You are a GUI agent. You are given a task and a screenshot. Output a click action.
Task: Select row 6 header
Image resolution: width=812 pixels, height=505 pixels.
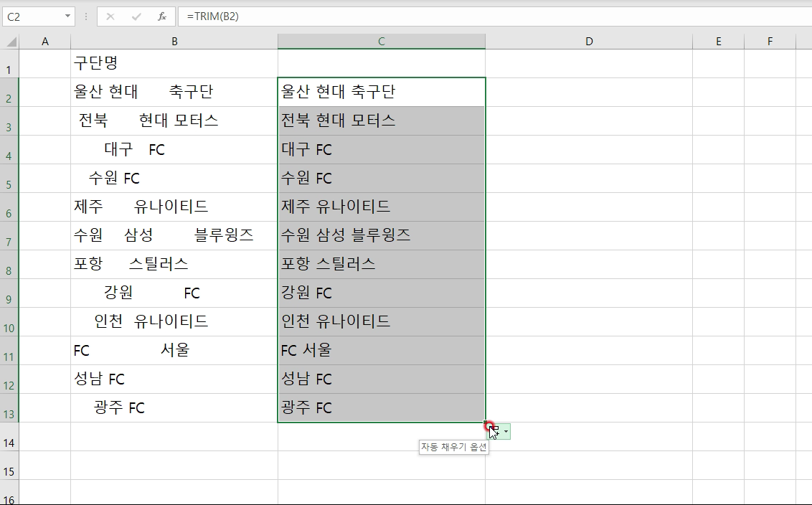[9, 207]
